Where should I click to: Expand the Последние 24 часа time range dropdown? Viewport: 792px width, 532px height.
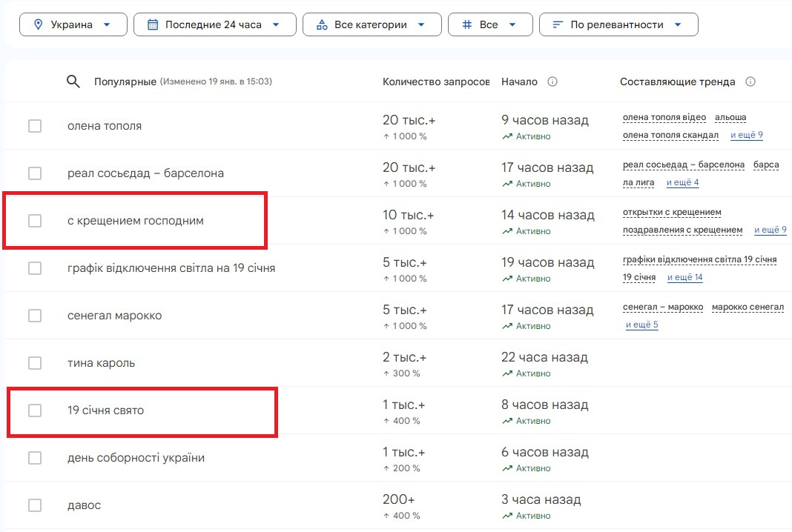214,24
